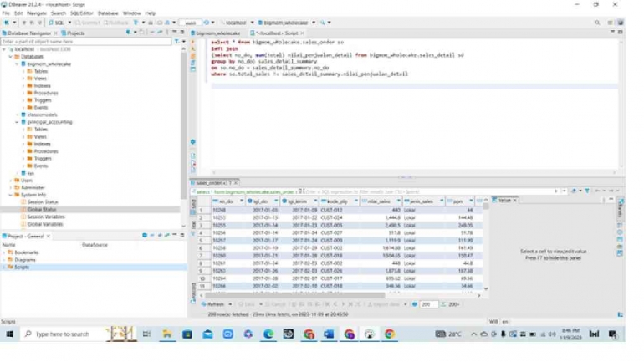Open the SQL editor toolbar button

57,23
